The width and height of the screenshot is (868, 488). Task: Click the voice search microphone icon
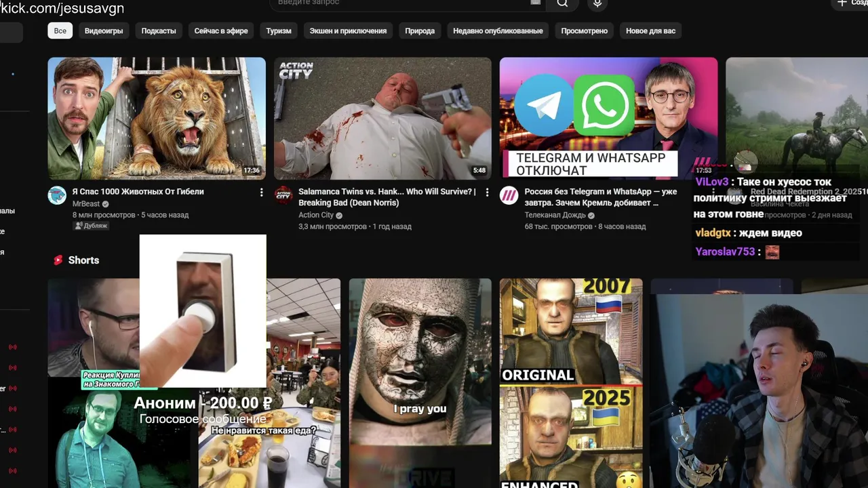point(597,3)
